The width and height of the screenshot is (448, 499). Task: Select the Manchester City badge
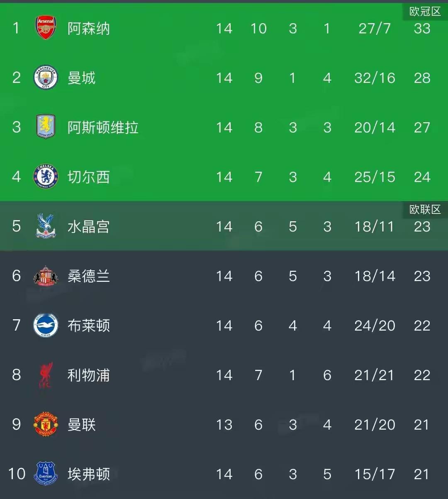pos(46,78)
